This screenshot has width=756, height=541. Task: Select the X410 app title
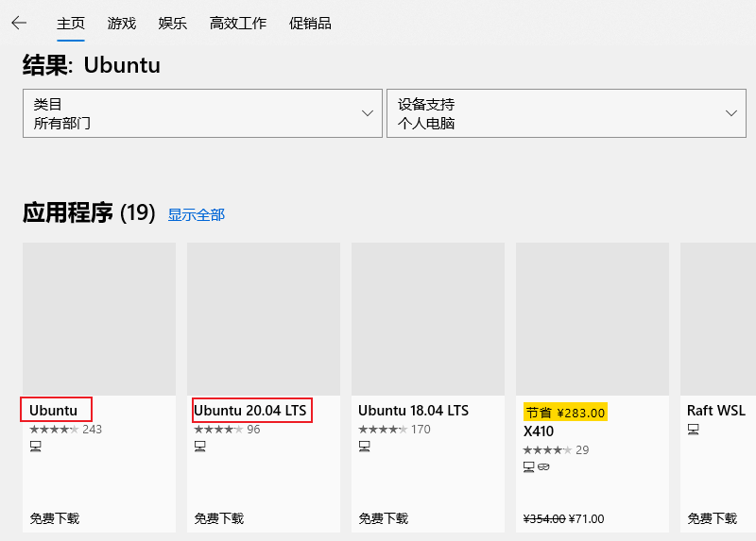coord(539,431)
